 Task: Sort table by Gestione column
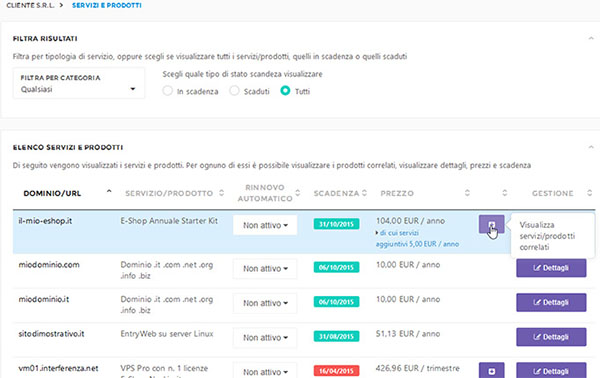click(x=553, y=193)
